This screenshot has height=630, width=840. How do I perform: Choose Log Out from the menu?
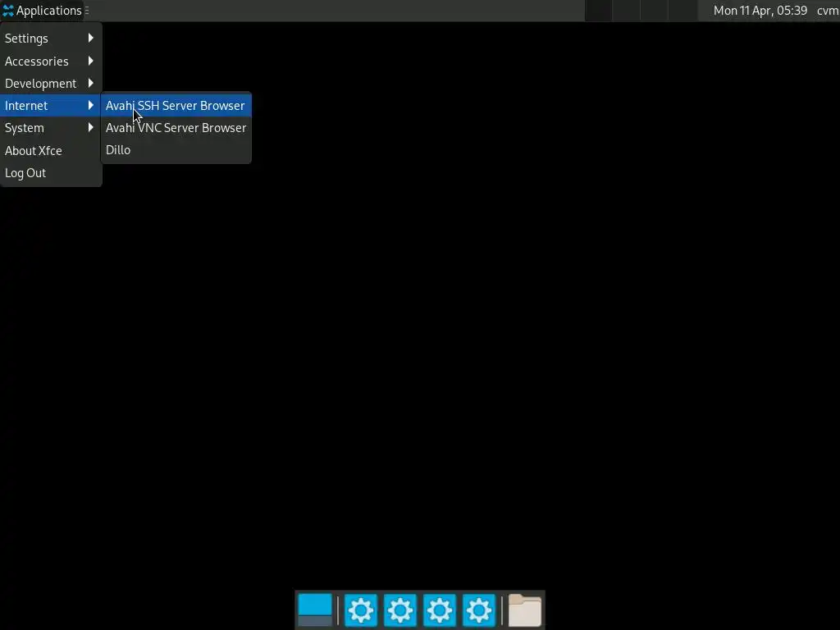coord(51,173)
